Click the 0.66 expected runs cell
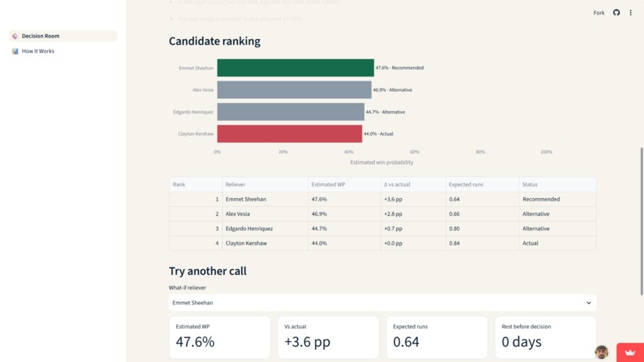Image resolution: width=644 pixels, height=362 pixels. coord(482,214)
